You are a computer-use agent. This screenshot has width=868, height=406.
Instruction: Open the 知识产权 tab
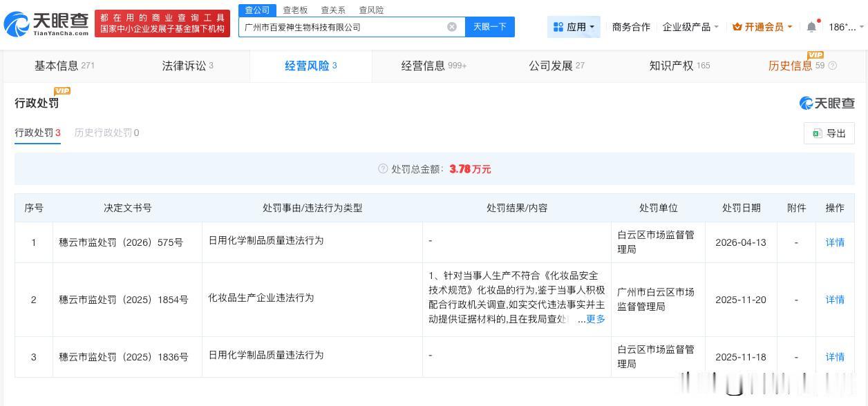tap(679, 66)
